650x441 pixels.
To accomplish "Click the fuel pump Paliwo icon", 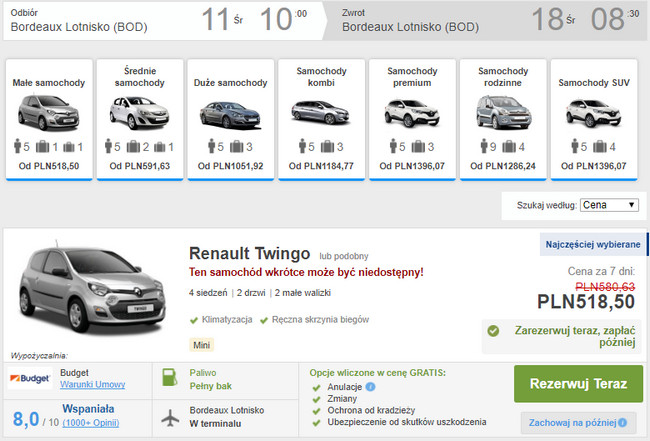I will click(170, 377).
